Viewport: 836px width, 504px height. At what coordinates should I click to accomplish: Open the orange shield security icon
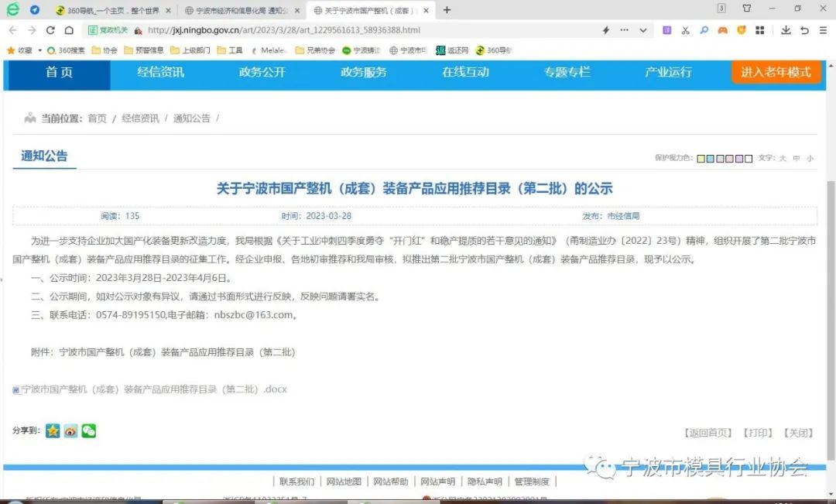[x=740, y=29]
